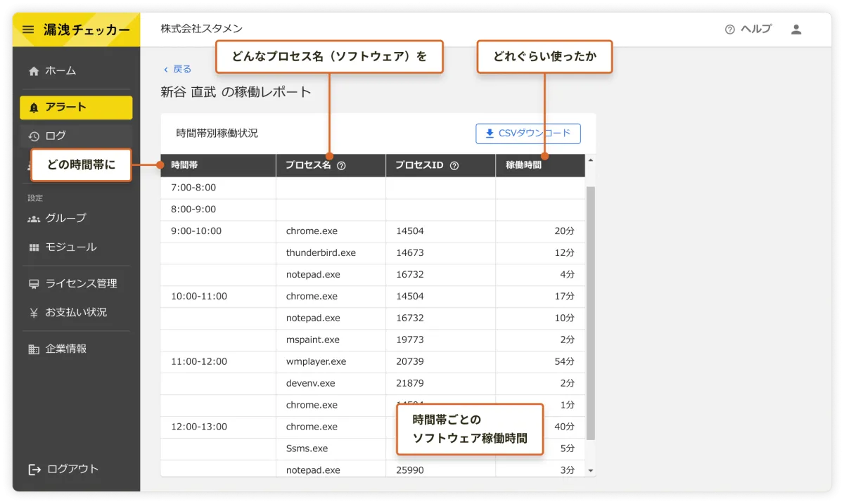
Task: Go back using 戻る link
Action: coord(177,69)
